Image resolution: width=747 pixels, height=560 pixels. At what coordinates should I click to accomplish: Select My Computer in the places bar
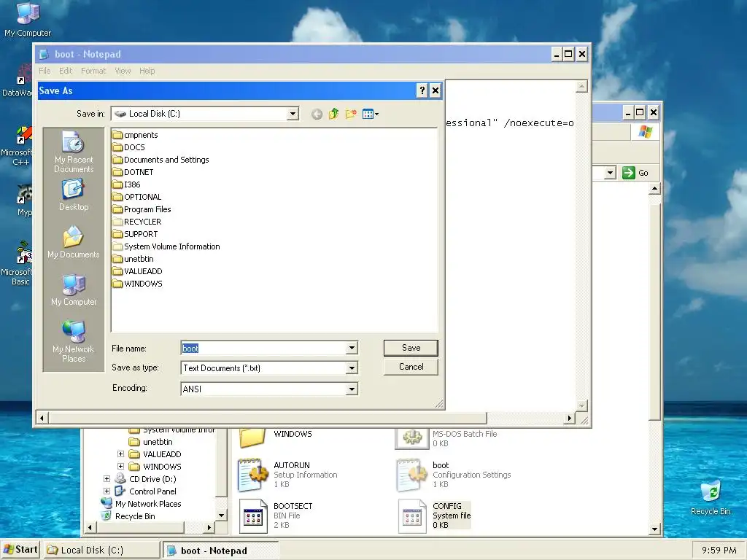pos(74,289)
